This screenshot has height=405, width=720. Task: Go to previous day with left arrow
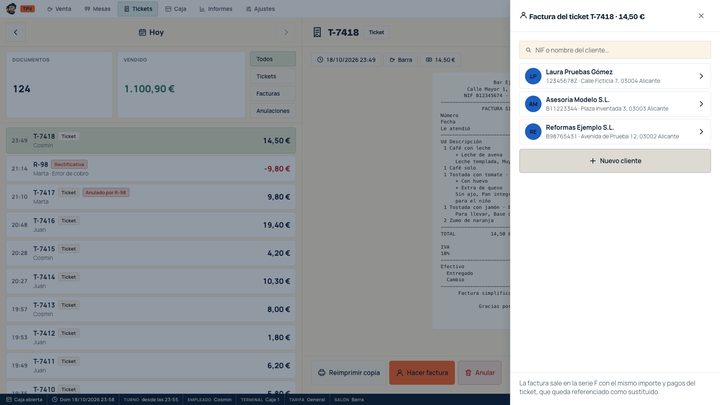tap(16, 33)
